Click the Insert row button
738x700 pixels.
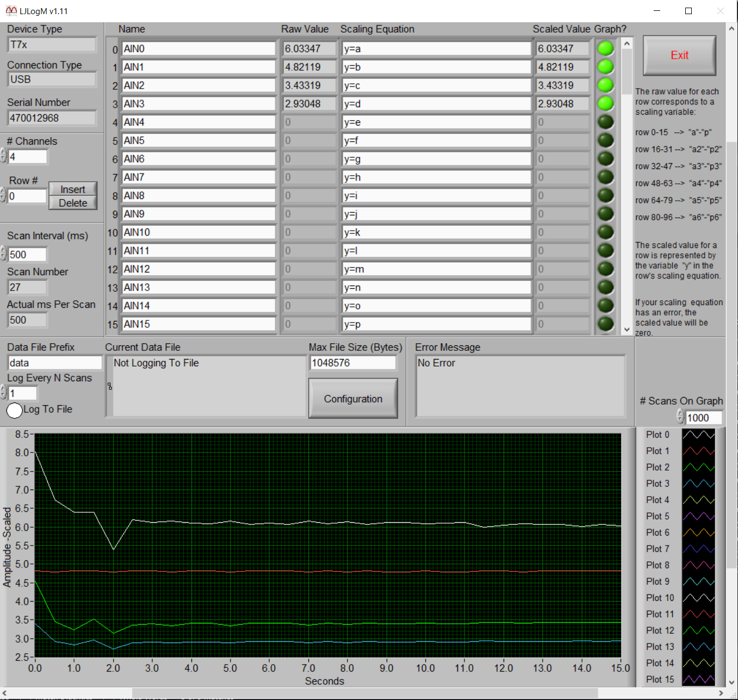click(73, 189)
